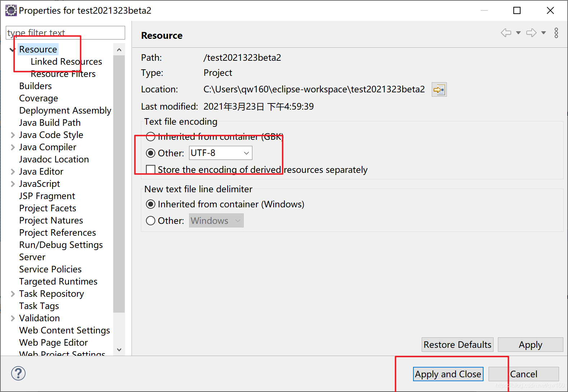Open Project Facets page
The width and height of the screenshot is (568, 392).
pos(48,208)
